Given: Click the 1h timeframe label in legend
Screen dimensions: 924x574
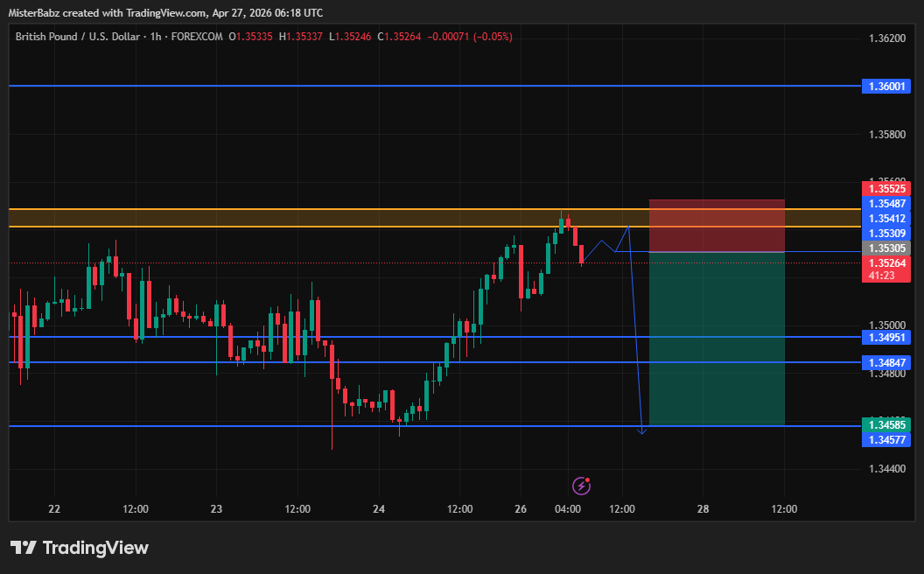Looking at the screenshot, I should pos(156,37).
